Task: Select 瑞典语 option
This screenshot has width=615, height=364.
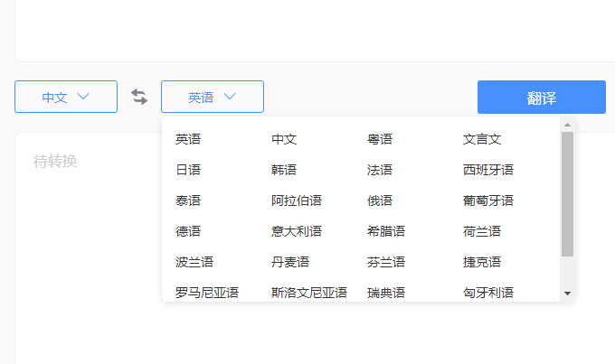Action: click(x=386, y=293)
